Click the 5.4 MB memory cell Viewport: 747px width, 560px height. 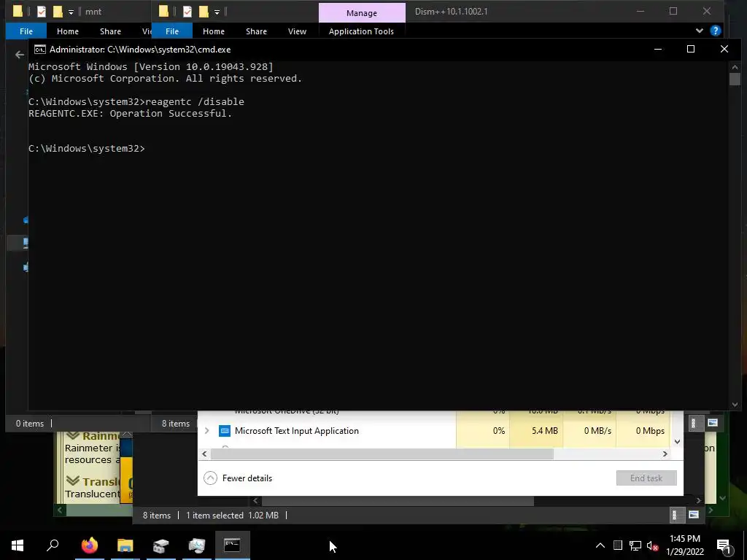[x=536, y=431]
